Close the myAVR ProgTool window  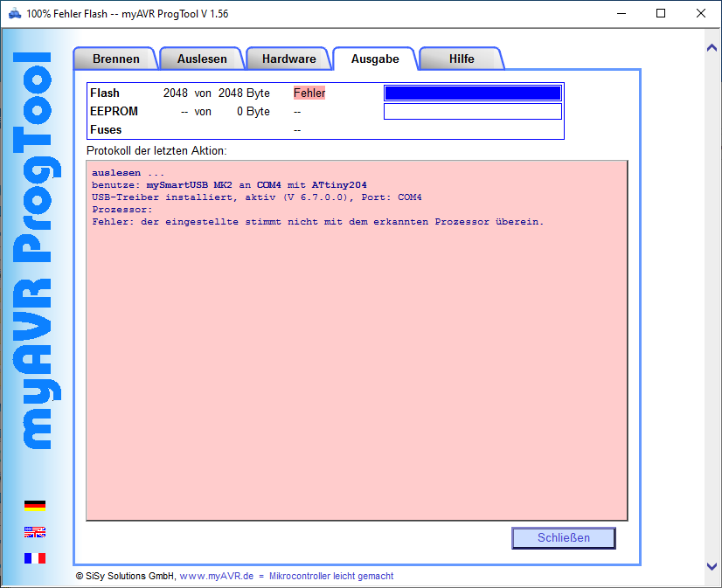click(701, 13)
